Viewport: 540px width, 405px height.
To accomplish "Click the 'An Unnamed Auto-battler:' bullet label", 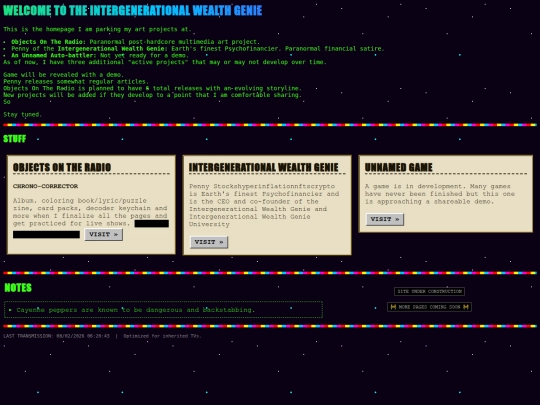I will pos(54,55).
